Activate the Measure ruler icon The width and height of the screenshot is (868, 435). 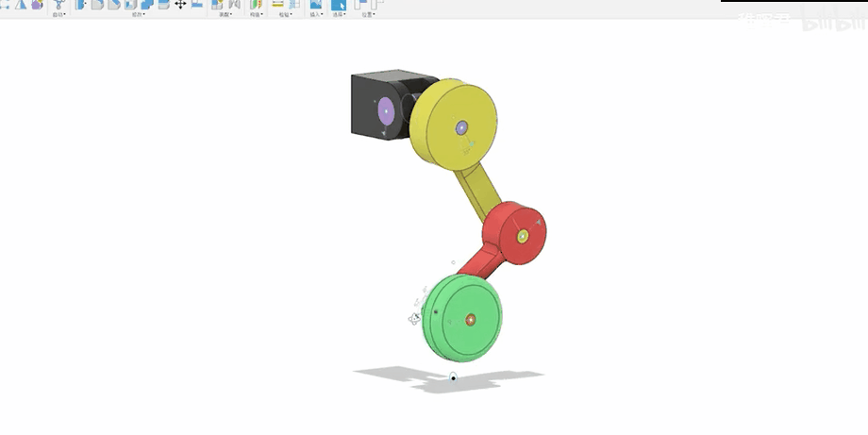278,4
